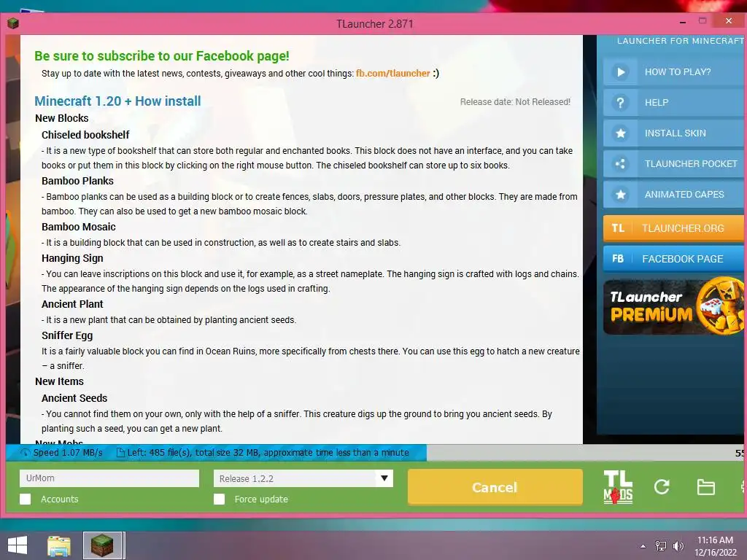Click the Install Skin star icon
This screenshot has width=747, height=560.
click(620, 133)
